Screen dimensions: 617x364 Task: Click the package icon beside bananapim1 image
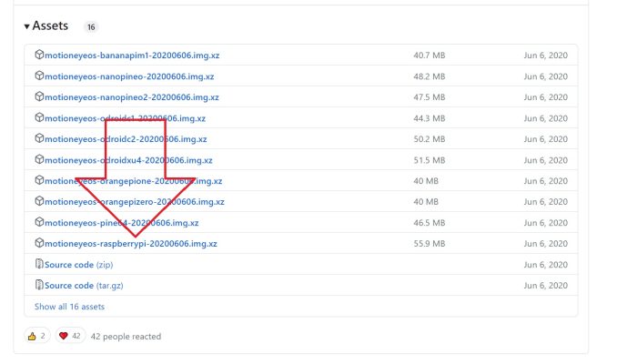pos(39,55)
